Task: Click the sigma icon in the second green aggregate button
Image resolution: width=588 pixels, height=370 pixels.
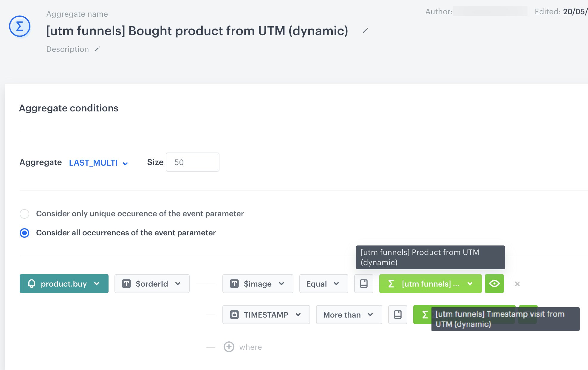Action: pyautogui.click(x=425, y=315)
